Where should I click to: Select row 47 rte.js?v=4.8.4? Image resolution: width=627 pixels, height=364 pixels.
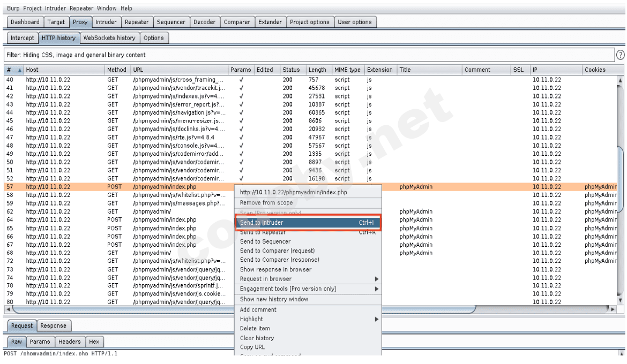pyautogui.click(x=310, y=138)
